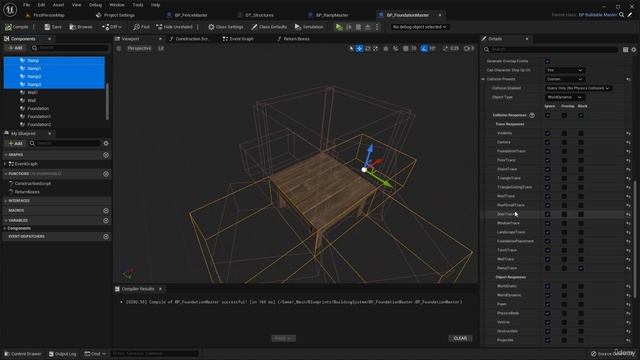This screenshot has height=360, width=640.
Task: Toggle Ignore for WorldStatic object response
Action: (547, 286)
